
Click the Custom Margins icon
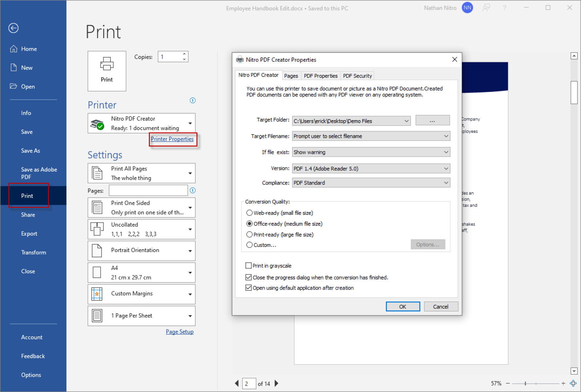click(x=97, y=294)
